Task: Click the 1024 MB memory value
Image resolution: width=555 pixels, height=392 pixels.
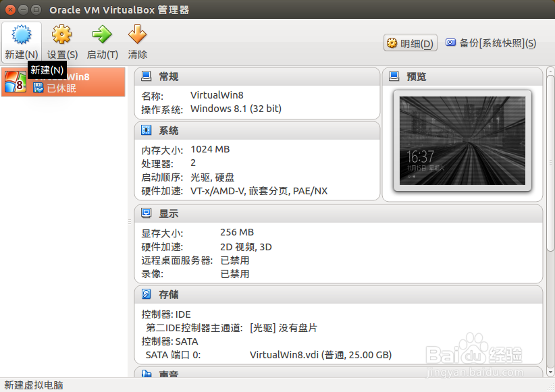Action: (210, 149)
